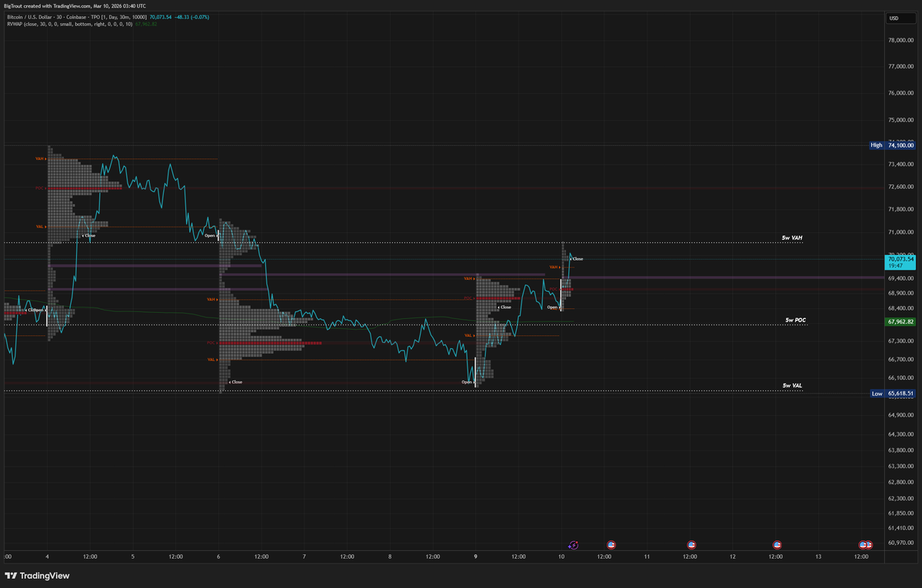Click the 68,400.00 price axis label
The width and height of the screenshot is (922, 588).
[900, 309]
